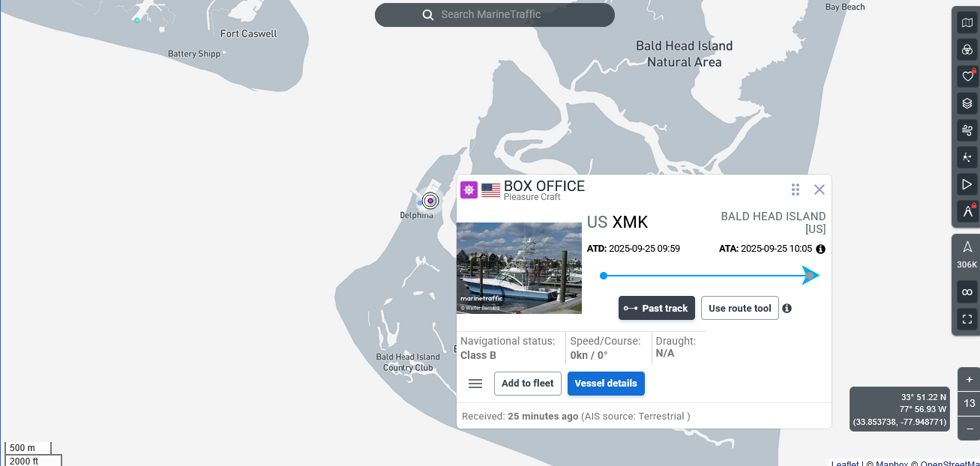Click the Battery Shipp map label

[194, 54]
